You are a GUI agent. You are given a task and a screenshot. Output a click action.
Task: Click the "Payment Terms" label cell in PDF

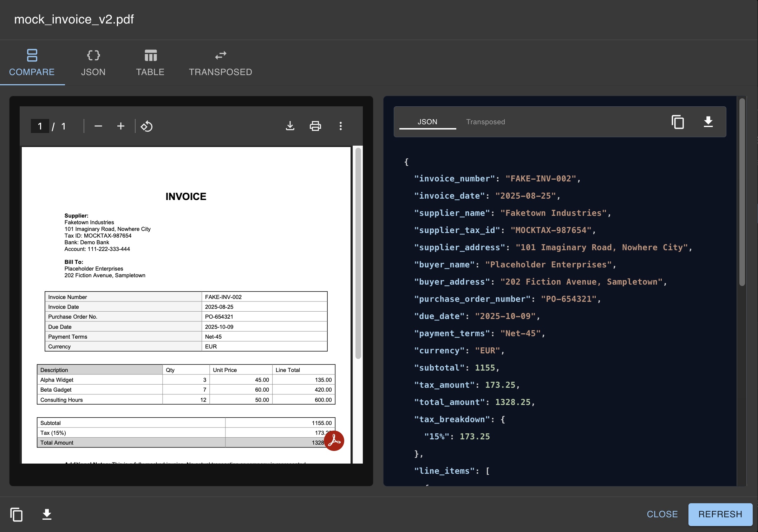123,337
